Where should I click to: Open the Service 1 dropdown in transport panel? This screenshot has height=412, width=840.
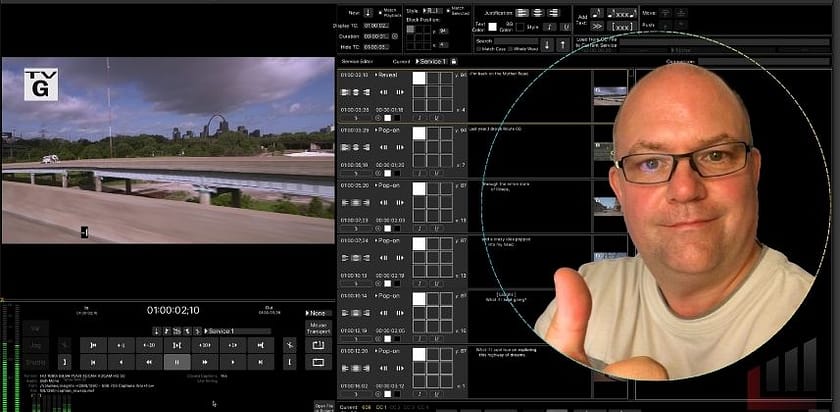(x=237, y=331)
